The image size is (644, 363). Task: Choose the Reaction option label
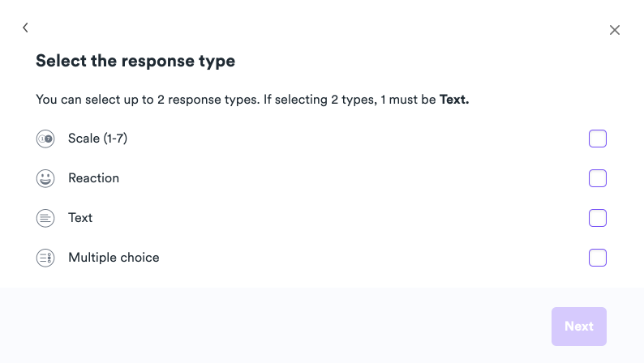(x=93, y=178)
